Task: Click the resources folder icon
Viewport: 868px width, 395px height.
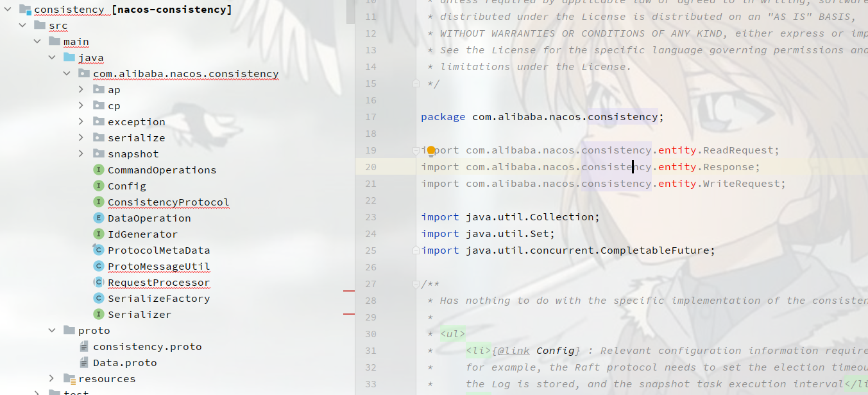Action: 69,379
